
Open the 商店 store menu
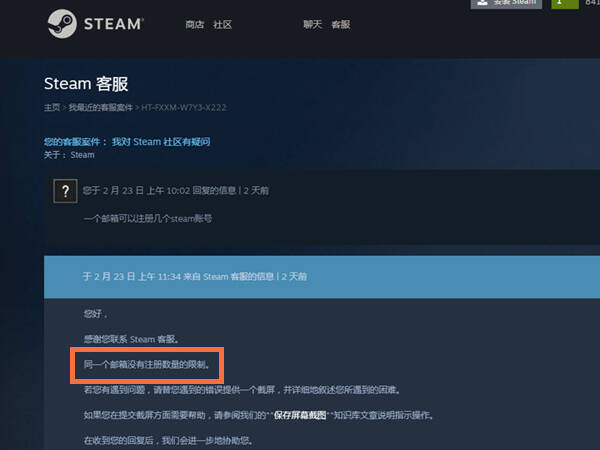pyautogui.click(x=195, y=25)
